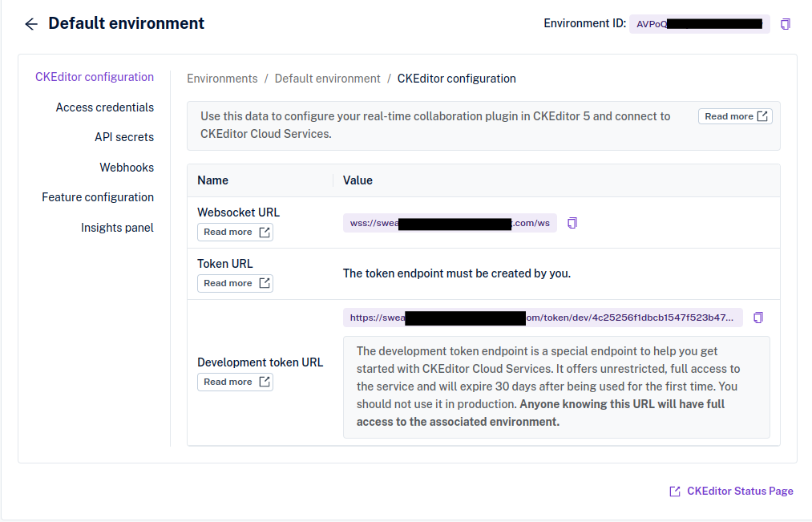Click the Default environment page title
812x522 pixels.
pyautogui.click(x=127, y=23)
